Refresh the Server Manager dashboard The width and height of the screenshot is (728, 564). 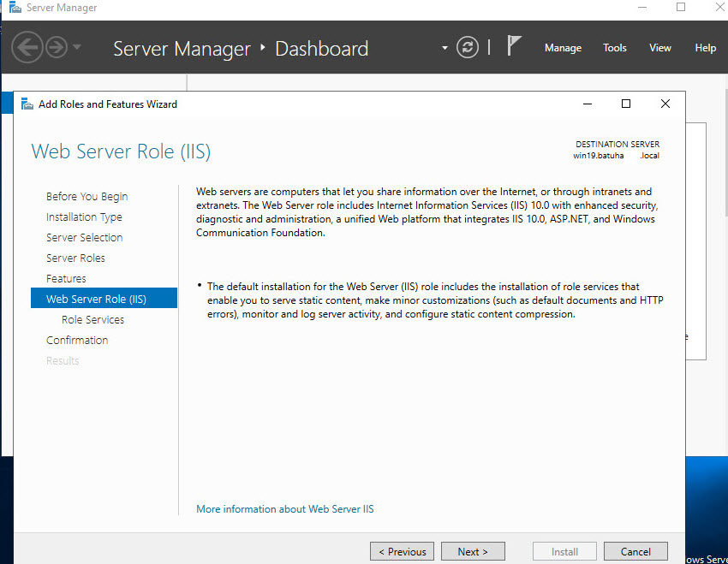468,47
